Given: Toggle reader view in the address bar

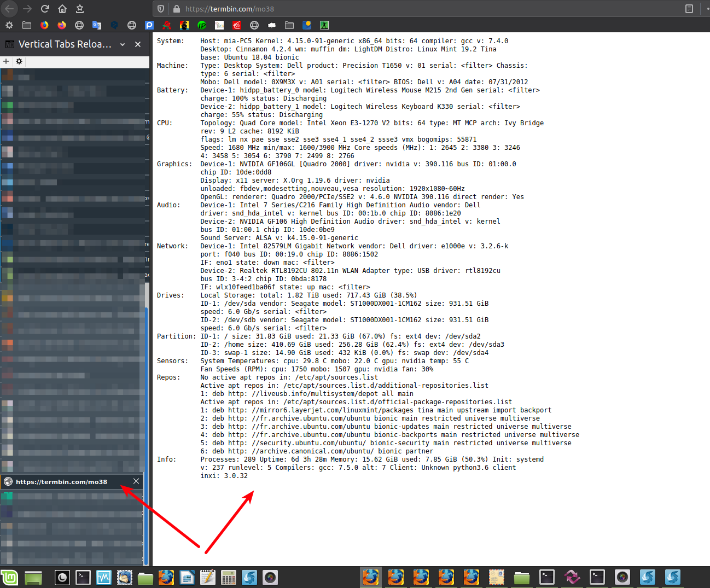Looking at the screenshot, I should point(689,9).
